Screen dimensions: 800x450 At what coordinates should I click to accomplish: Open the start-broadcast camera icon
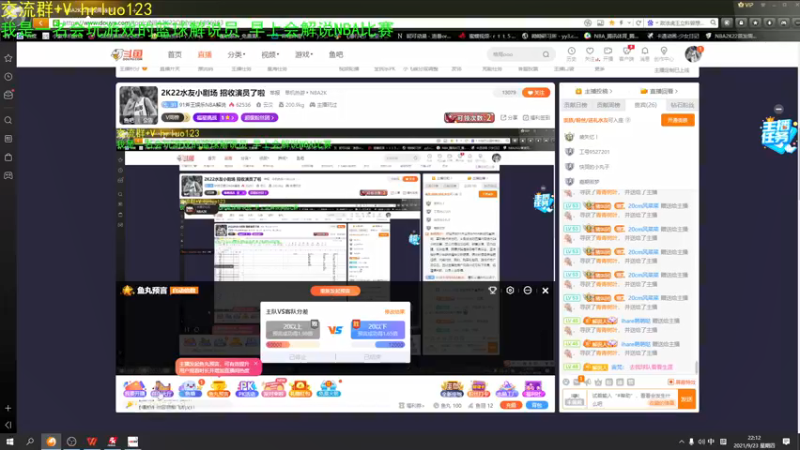coord(608,54)
